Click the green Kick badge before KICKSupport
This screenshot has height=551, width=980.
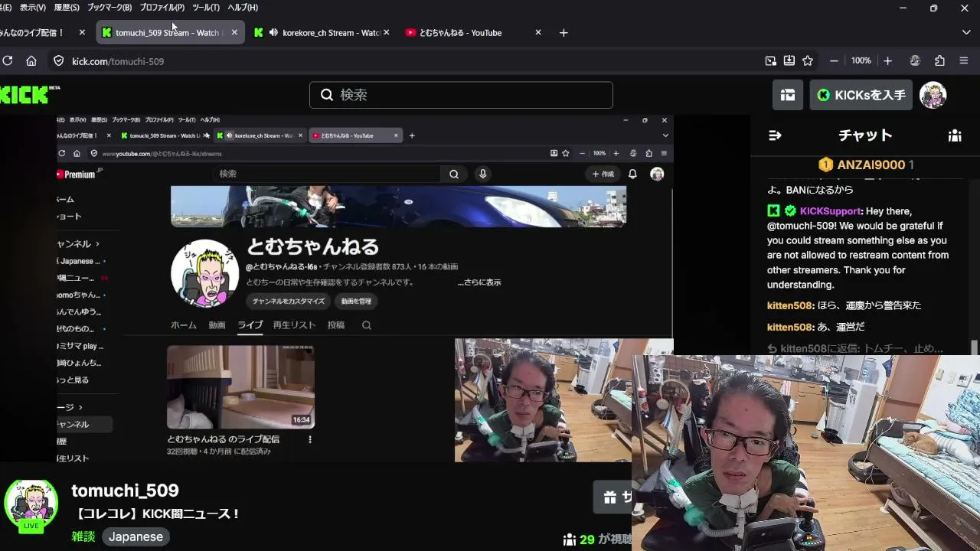click(773, 210)
